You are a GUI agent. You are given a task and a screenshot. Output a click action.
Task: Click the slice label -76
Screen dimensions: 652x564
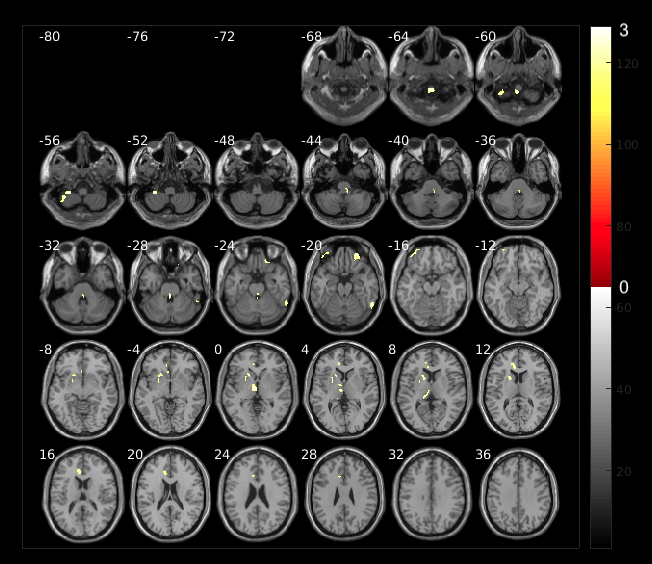coord(138,37)
